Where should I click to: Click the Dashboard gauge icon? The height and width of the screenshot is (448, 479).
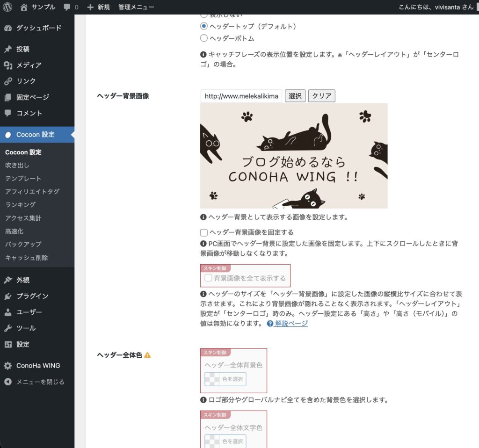click(x=8, y=28)
